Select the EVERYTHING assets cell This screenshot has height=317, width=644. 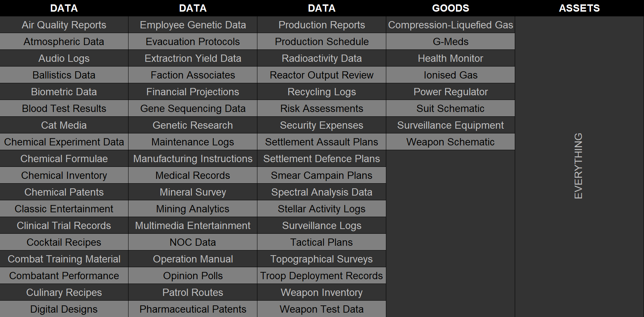click(x=579, y=166)
